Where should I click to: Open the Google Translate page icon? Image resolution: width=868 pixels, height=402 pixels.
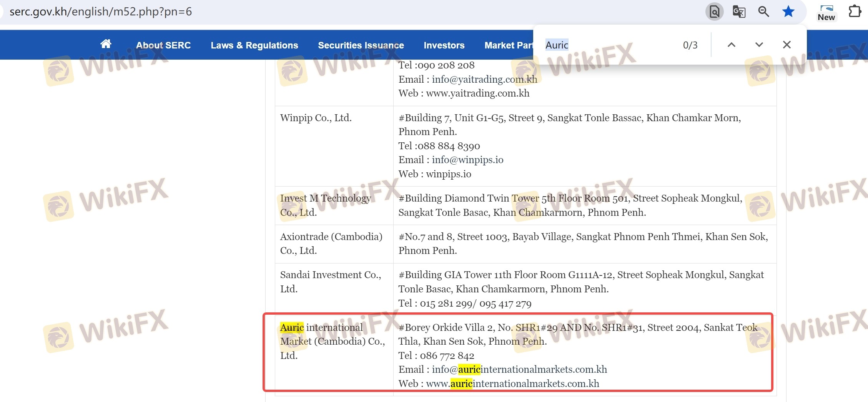pyautogui.click(x=739, y=12)
